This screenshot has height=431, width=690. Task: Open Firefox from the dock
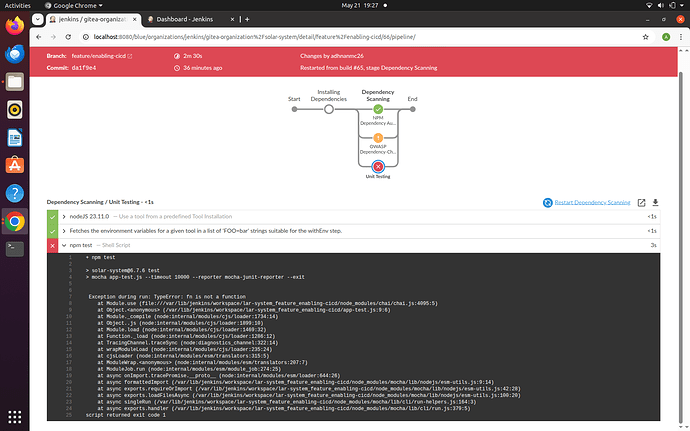[15, 26]
